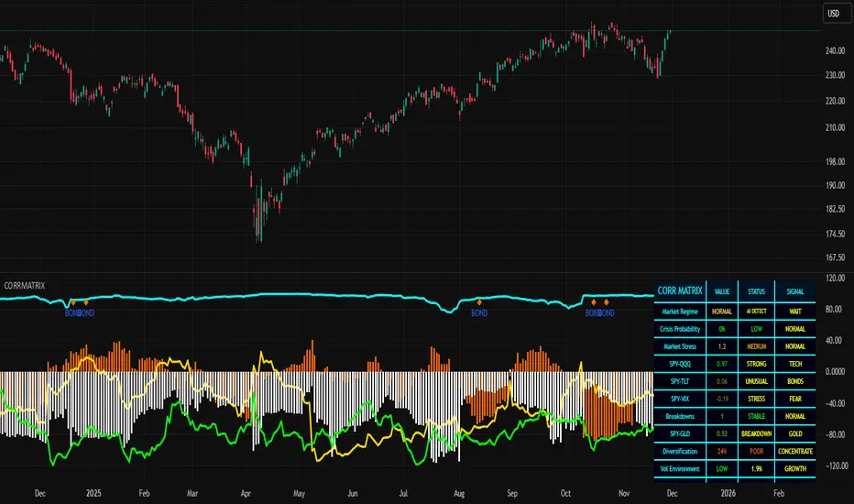Viewport: 854px width, 504px height.
Task: Select the SIGNAL column header
Action: tap(795, 291)
